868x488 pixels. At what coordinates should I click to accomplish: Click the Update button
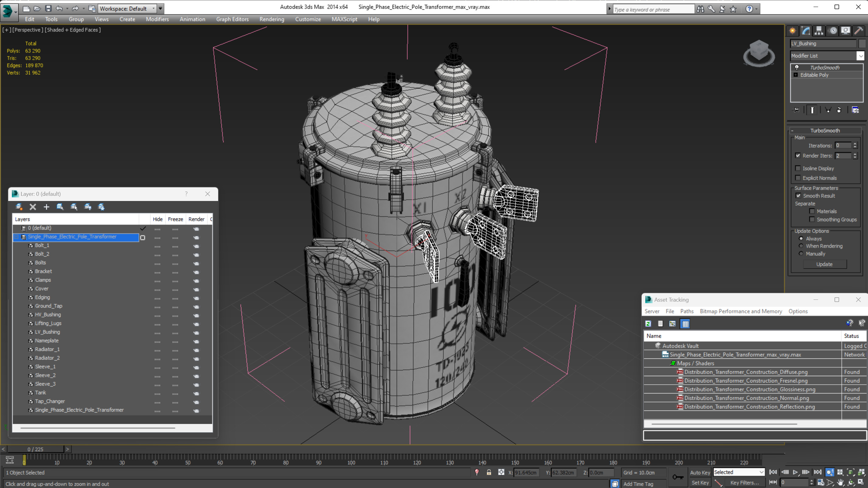[824, 264]
